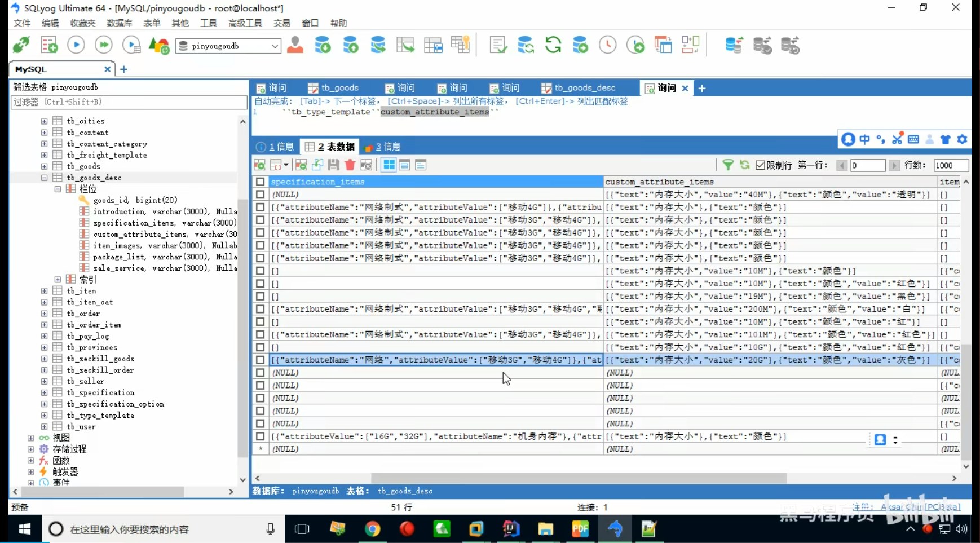Click the 行数 row count field

point(951,165)
